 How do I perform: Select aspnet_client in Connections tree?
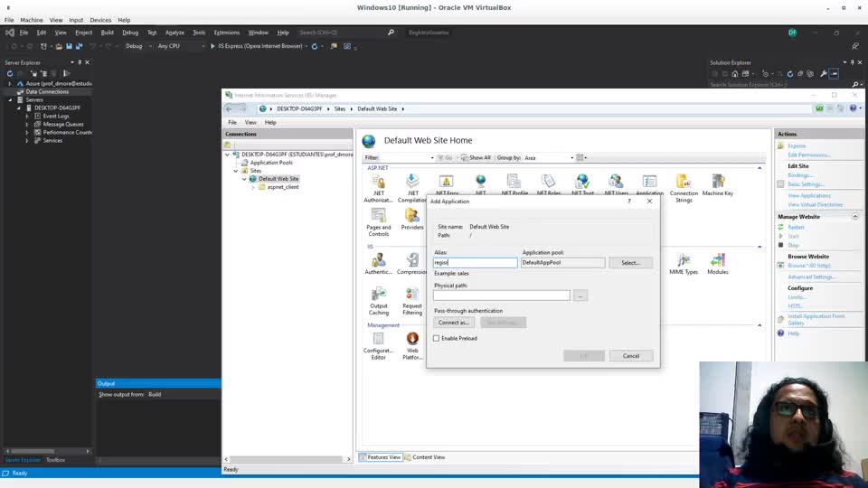click(x=282, y=187)
